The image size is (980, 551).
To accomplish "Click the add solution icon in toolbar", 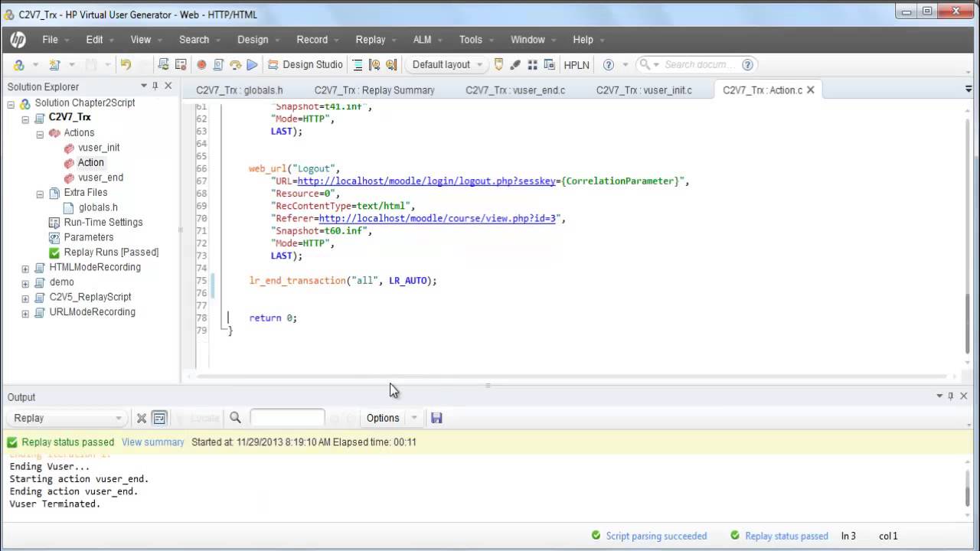I will [x=19, y=65].
